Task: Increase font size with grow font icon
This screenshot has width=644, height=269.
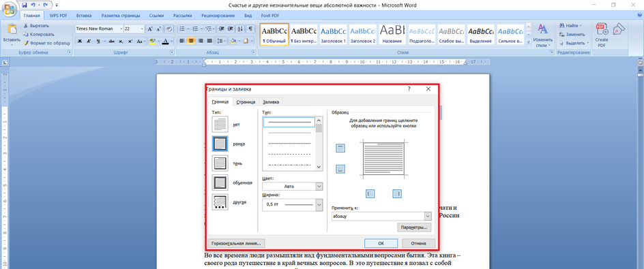Action: pyautogui.click(x=150, y=29)
